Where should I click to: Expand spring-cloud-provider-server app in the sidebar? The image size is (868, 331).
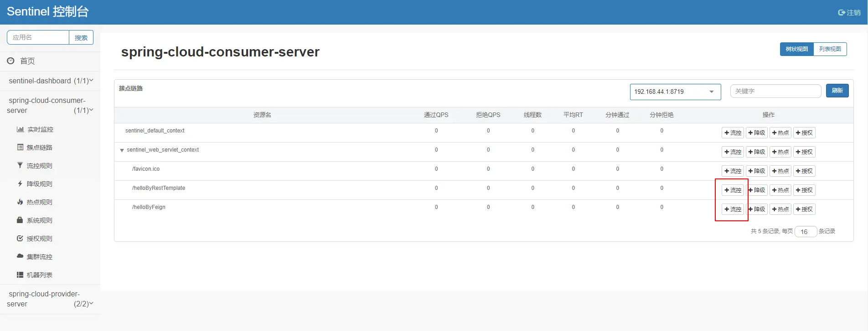[x=50, y=299]
